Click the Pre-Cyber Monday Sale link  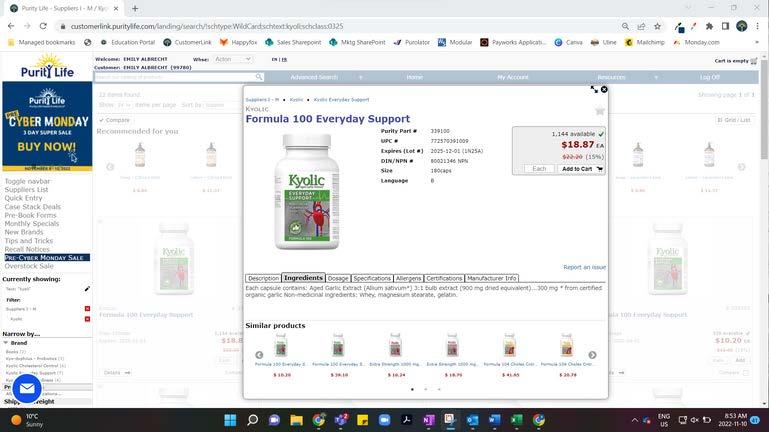click(x=47, y=257)
